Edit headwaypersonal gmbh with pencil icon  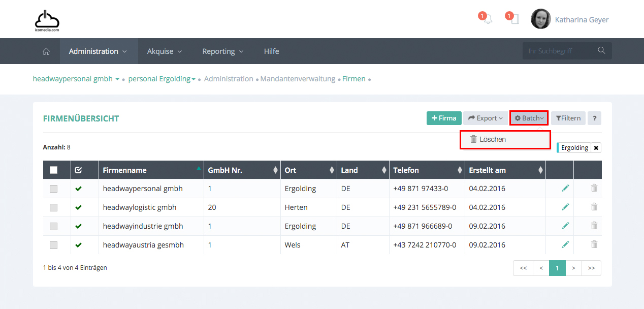pos(565,189)
